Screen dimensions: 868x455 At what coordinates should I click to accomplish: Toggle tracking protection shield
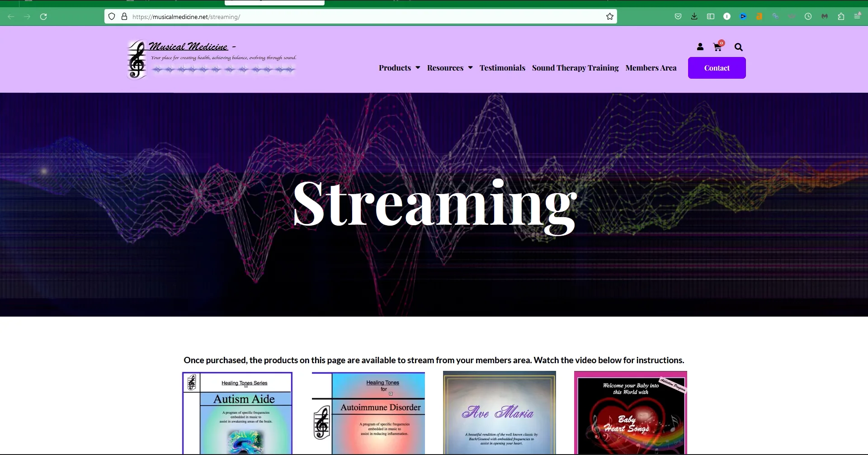[112, 16]
